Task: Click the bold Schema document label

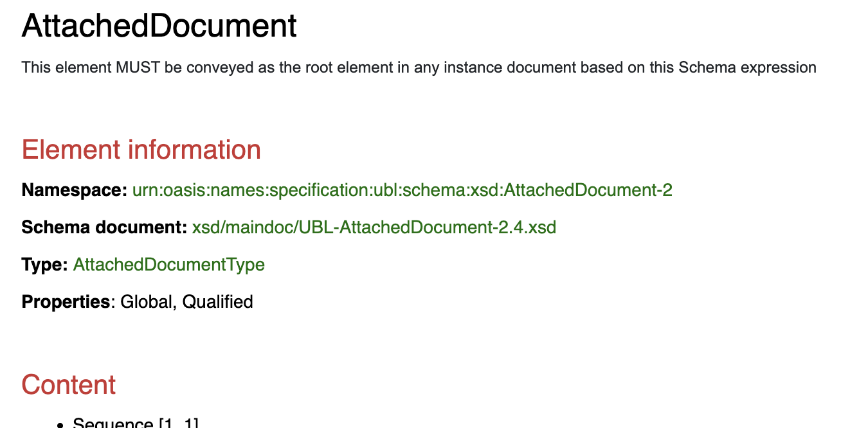Action: tap(104, 227)
